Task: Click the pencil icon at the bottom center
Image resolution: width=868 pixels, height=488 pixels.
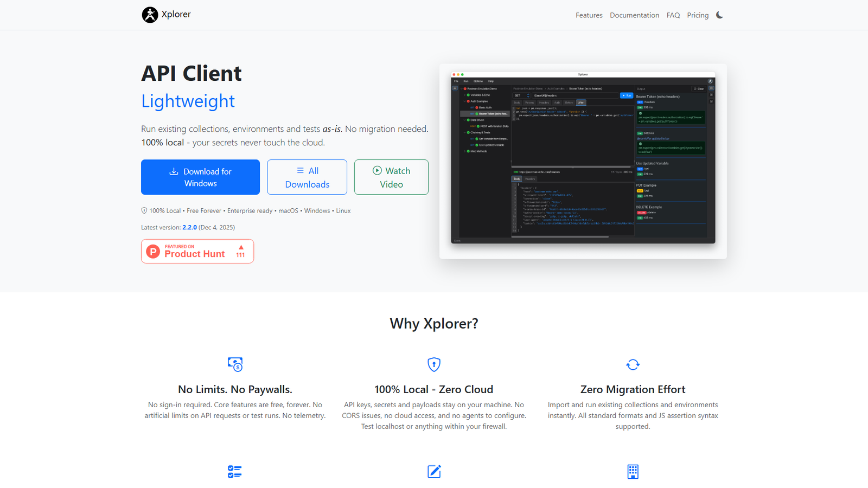Action: (434, 472)
